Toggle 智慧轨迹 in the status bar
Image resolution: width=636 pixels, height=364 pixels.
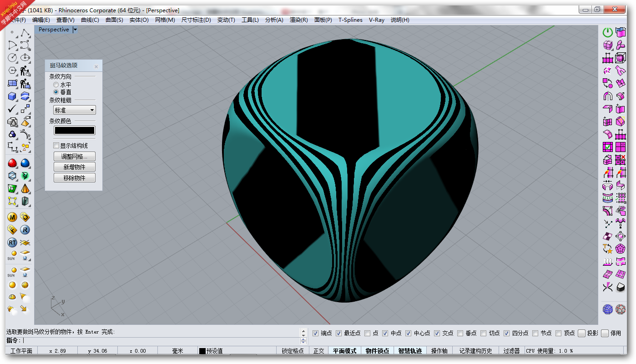click(410, 351)
